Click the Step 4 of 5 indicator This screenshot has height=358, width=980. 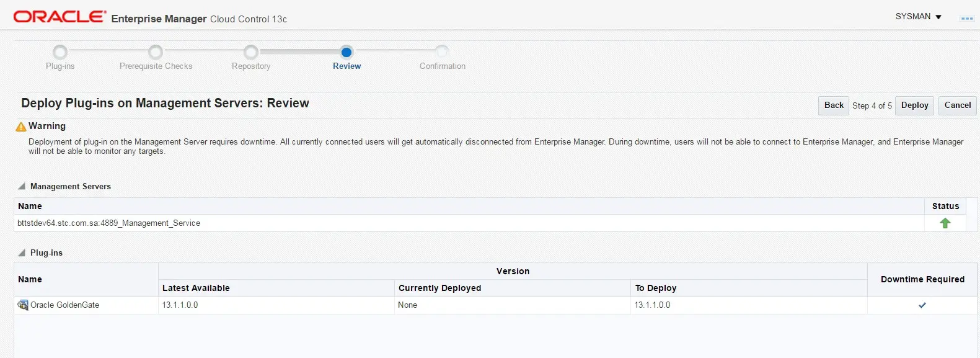[872, 105]
